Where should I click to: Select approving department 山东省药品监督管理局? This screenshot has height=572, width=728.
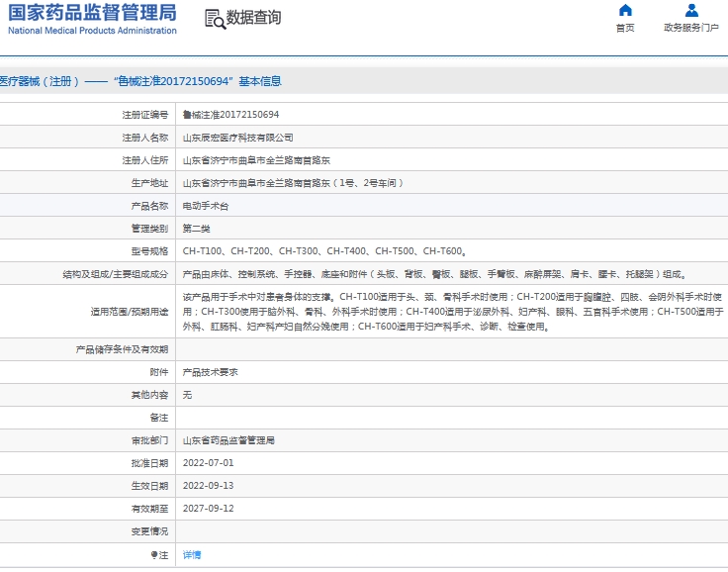point(228,440)
